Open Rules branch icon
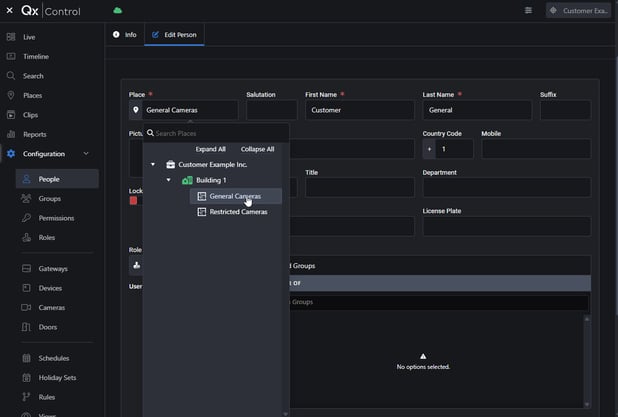618x417 pixels. (26, 397)
